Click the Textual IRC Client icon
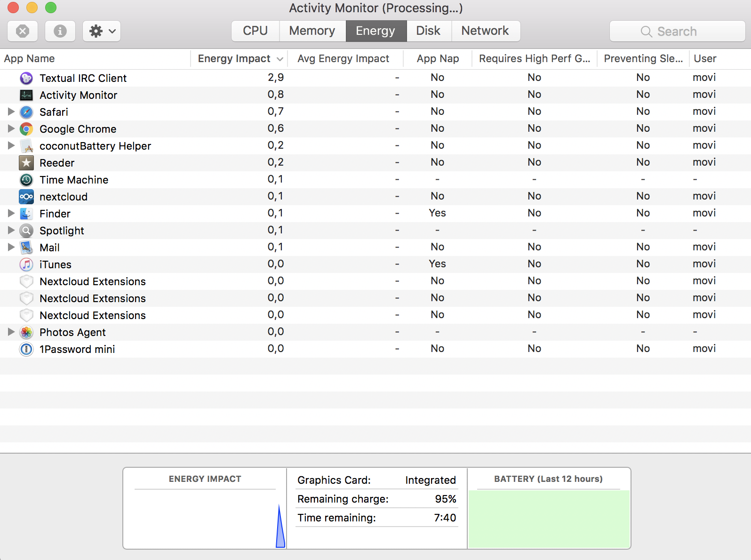Screen dimensions: 751x560 (x=26, y=78)
